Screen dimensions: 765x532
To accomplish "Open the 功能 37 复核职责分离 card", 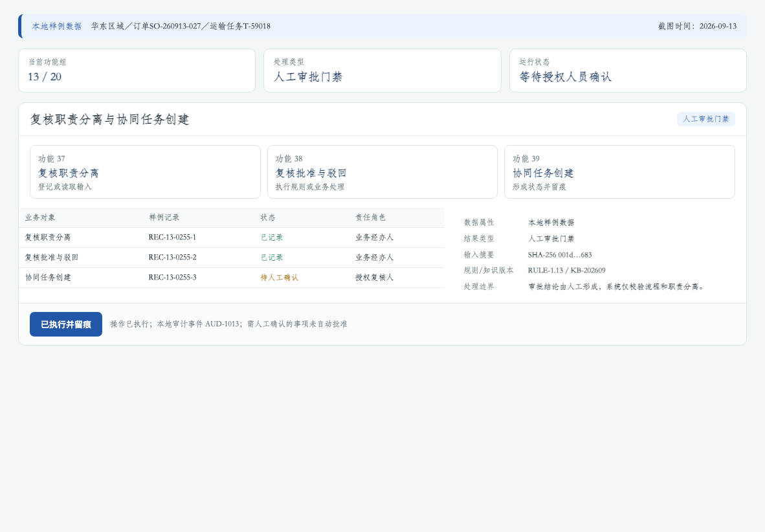I will [x=145, y=172].
